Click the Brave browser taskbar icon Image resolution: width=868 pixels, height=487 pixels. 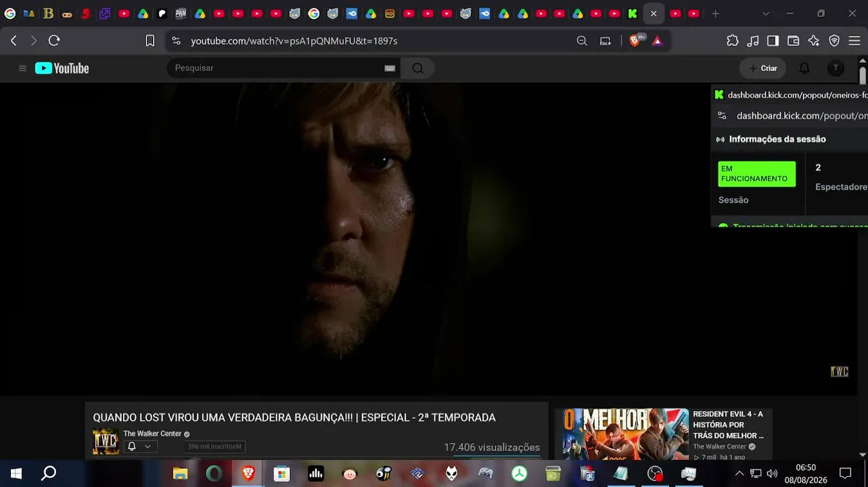tap(248, 473)
